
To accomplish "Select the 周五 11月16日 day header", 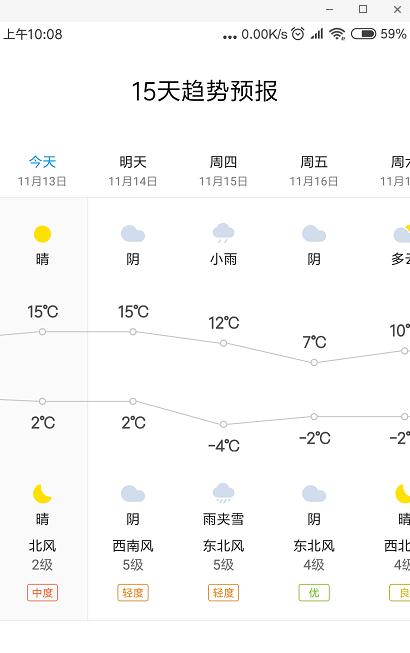I will [x=314, y=171].
